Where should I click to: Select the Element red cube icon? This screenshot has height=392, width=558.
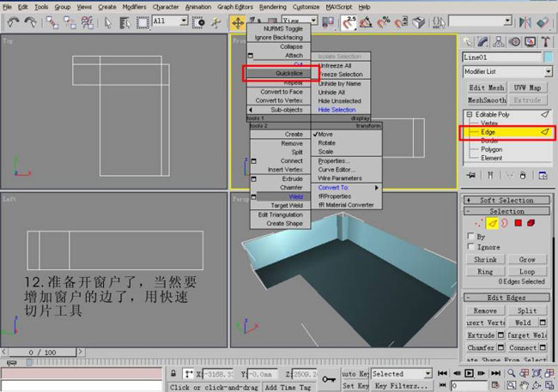coord(531,223)
